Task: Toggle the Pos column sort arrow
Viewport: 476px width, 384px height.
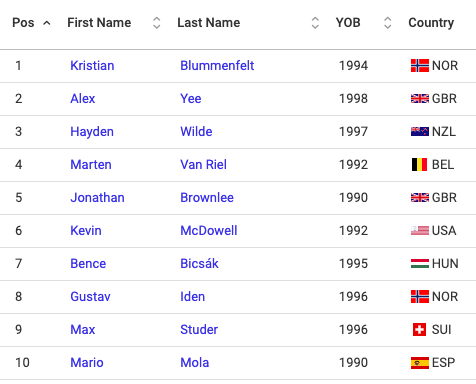Action: click(x=47, y=23)
